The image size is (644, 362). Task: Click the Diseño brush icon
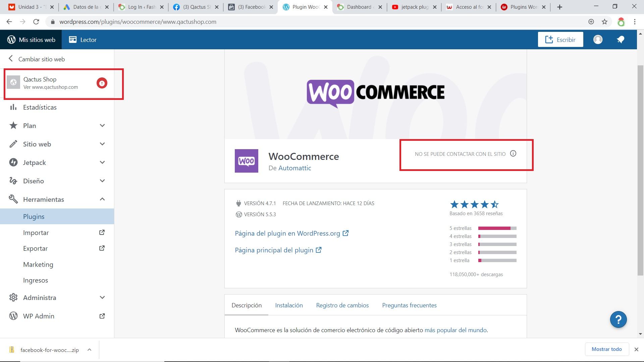point(13,181)
